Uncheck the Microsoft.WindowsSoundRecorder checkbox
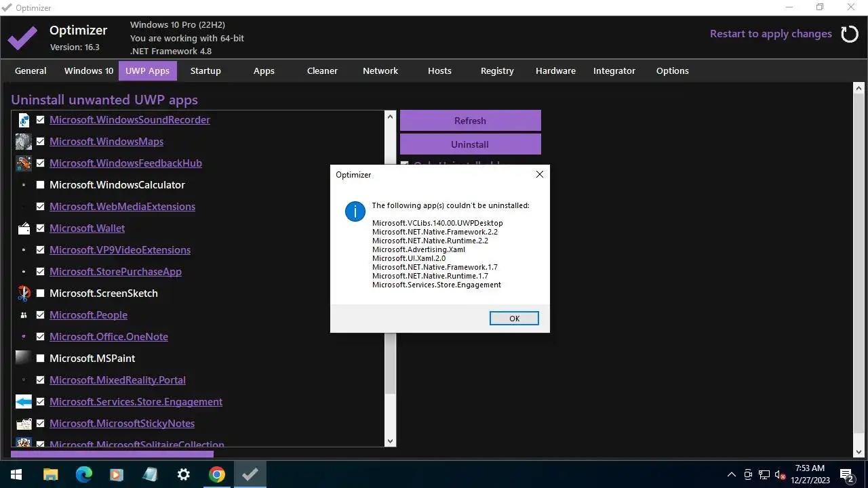The width and height of the screenshot is (868, 488). point(41,120)
